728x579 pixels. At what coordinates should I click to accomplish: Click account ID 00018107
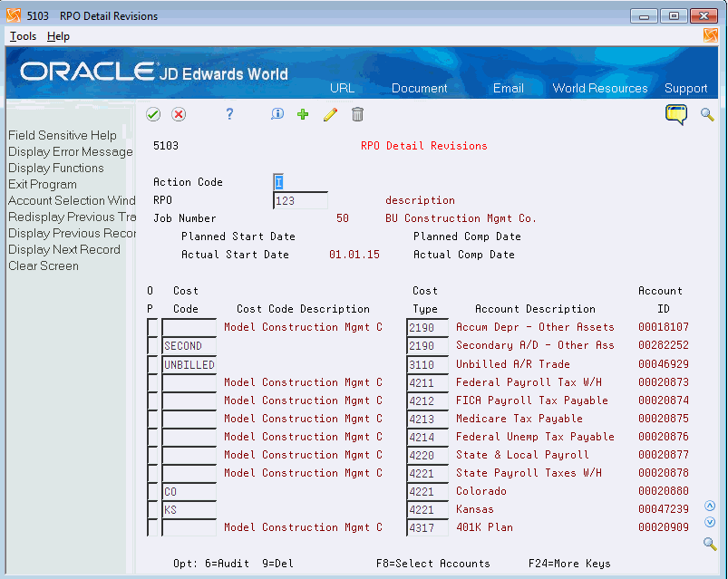click(x=664, y=327)
